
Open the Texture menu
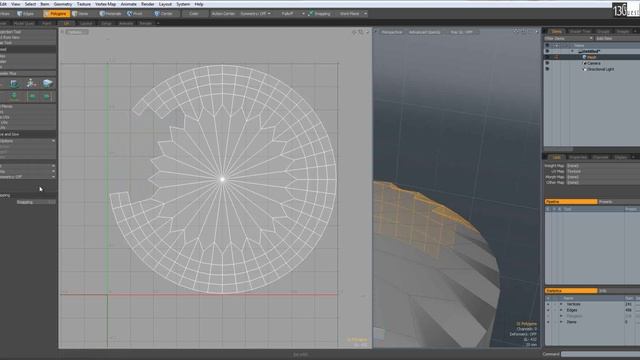(84, 4)
